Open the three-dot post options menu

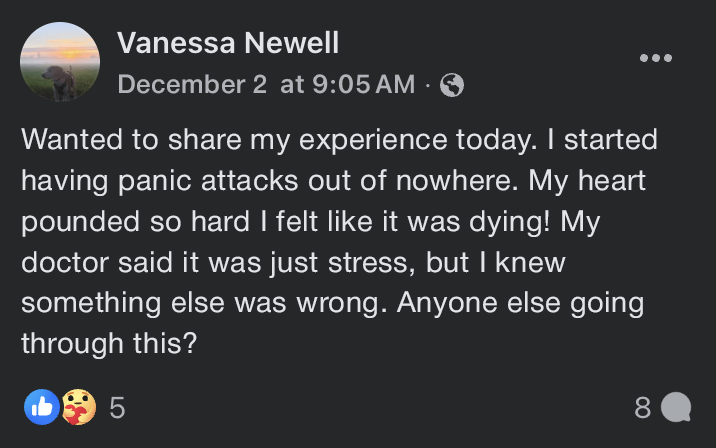click(655, 57)
